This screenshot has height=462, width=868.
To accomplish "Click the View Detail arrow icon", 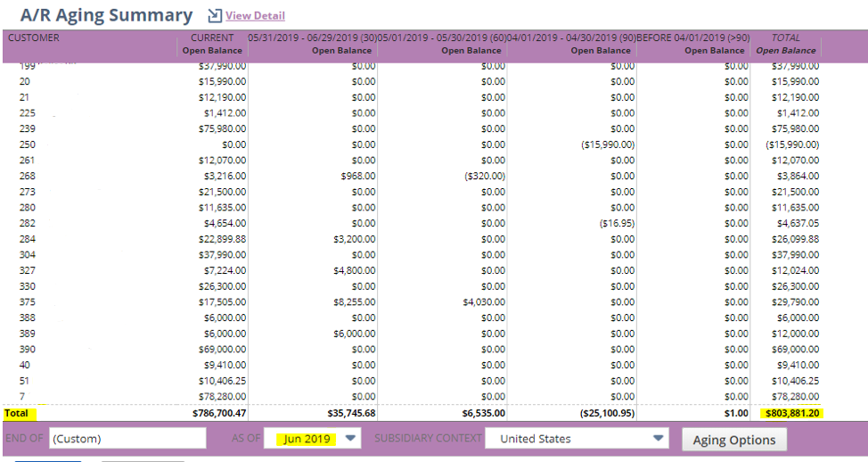I will pos(214,15).
